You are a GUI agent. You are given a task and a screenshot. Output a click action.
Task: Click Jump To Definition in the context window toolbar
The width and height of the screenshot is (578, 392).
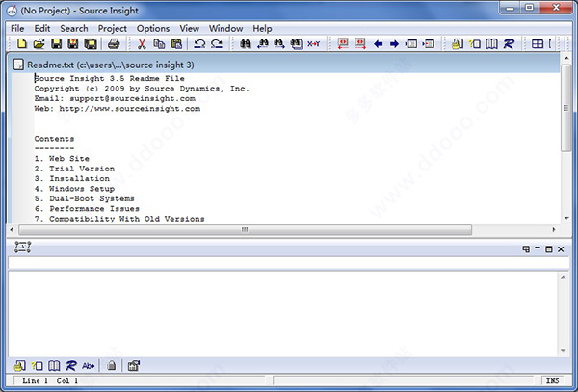coord(19,365)
